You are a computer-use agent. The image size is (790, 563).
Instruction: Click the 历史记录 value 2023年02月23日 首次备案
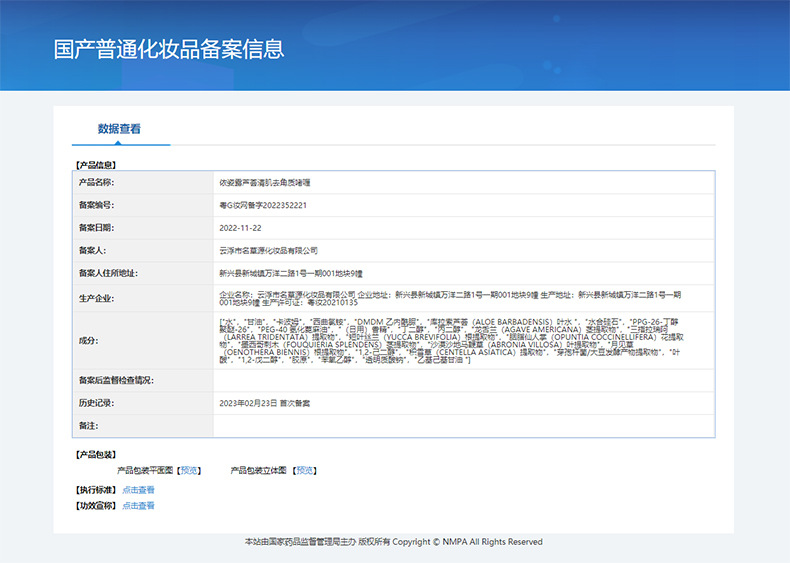(x=265, y=402)
